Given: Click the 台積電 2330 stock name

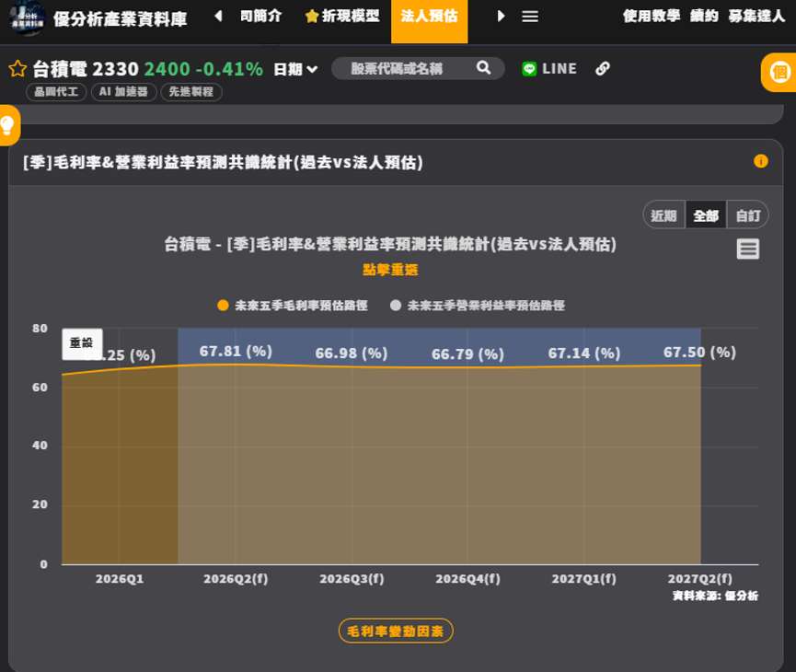Looking at the screenshot, I should (86, 69).
